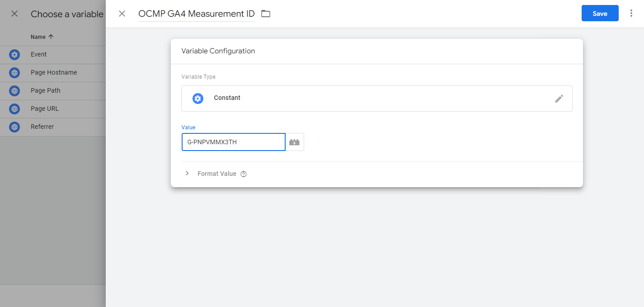This screenshot has width=644, height=307.
Task: Click the Format Value label
Action: click(x=217, y=174)
